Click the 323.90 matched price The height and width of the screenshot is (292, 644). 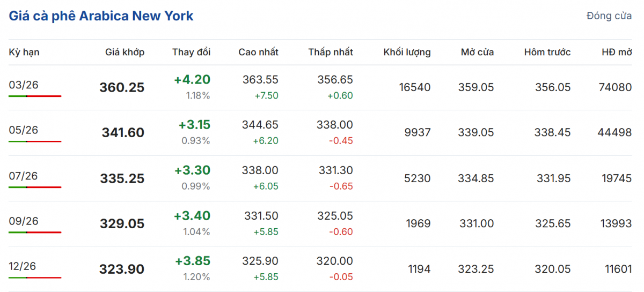122,269
